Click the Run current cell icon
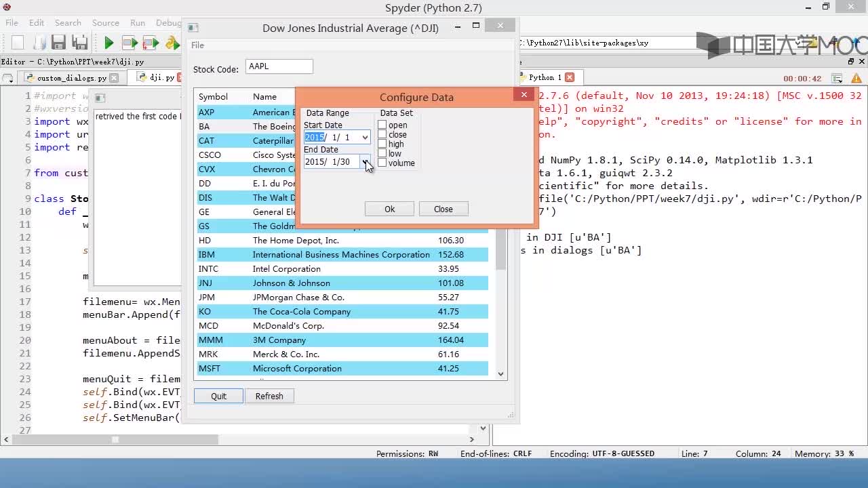 [x=130, y=43]
